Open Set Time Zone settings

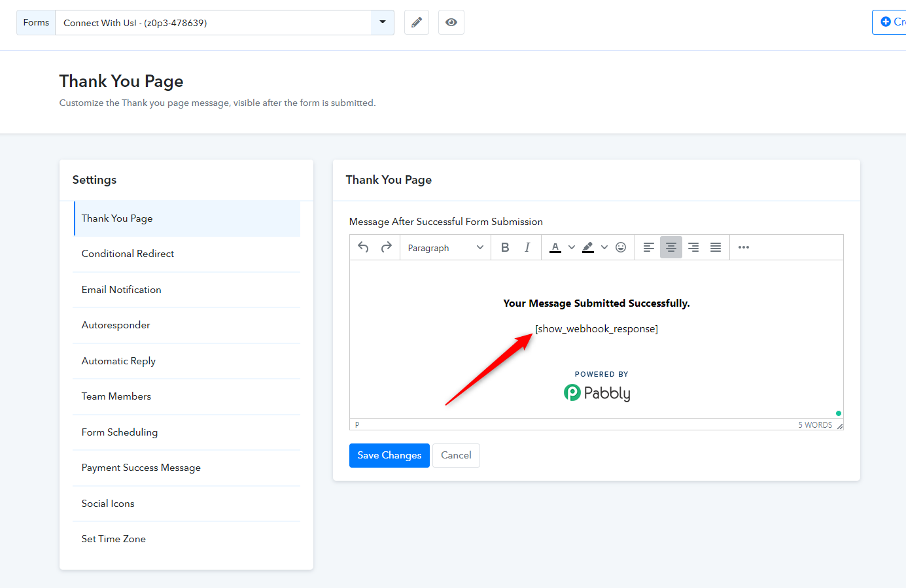click(x=187, y=539)
